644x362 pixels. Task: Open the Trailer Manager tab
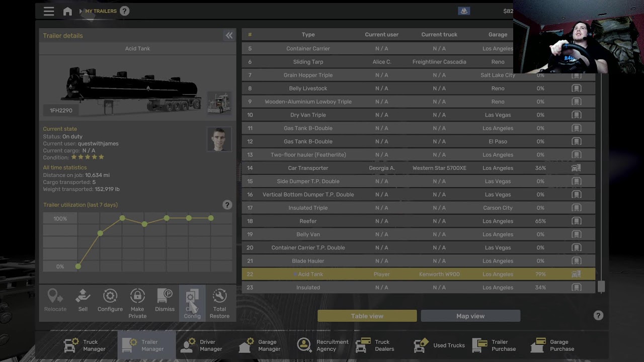coord(146,345)
